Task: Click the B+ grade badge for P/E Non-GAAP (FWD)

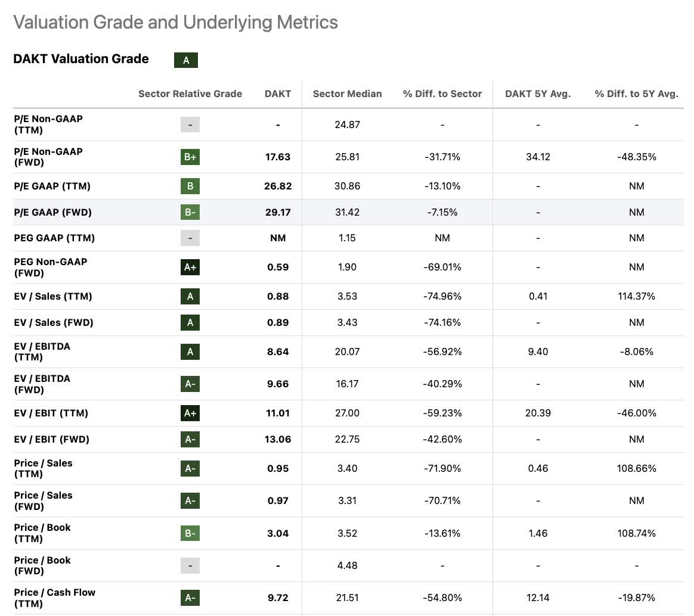Action: click(x=190, y=157)
